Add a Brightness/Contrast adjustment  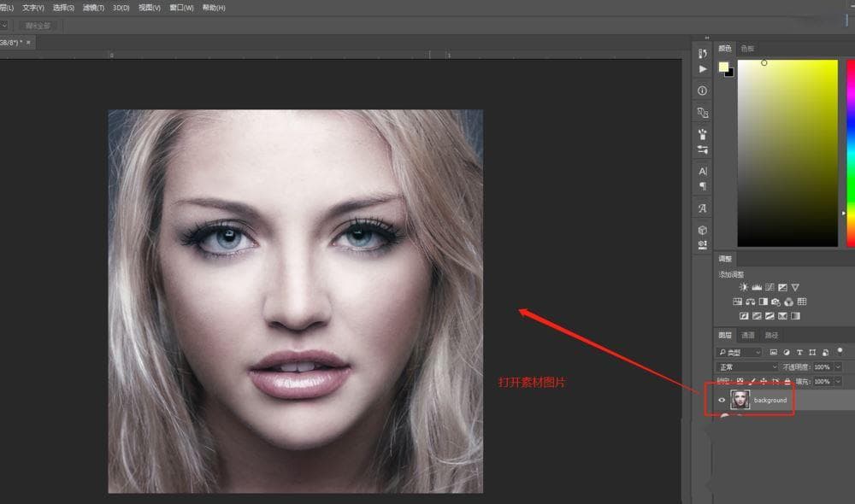[x=743, y=287]
